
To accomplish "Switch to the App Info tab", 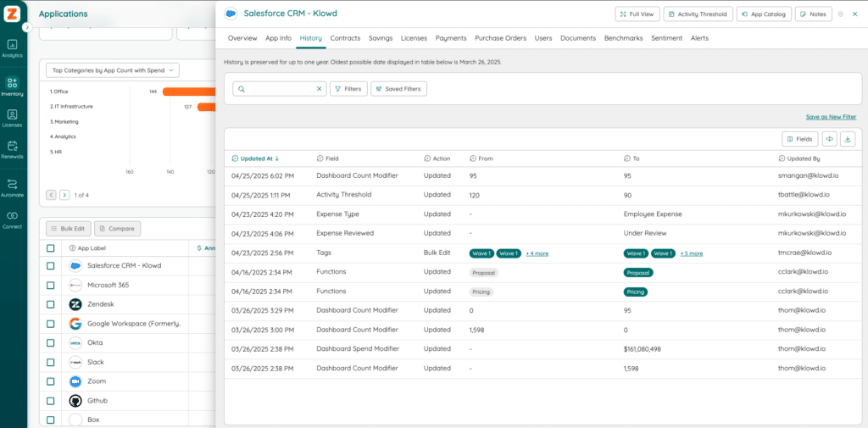I will click(278, 38).
